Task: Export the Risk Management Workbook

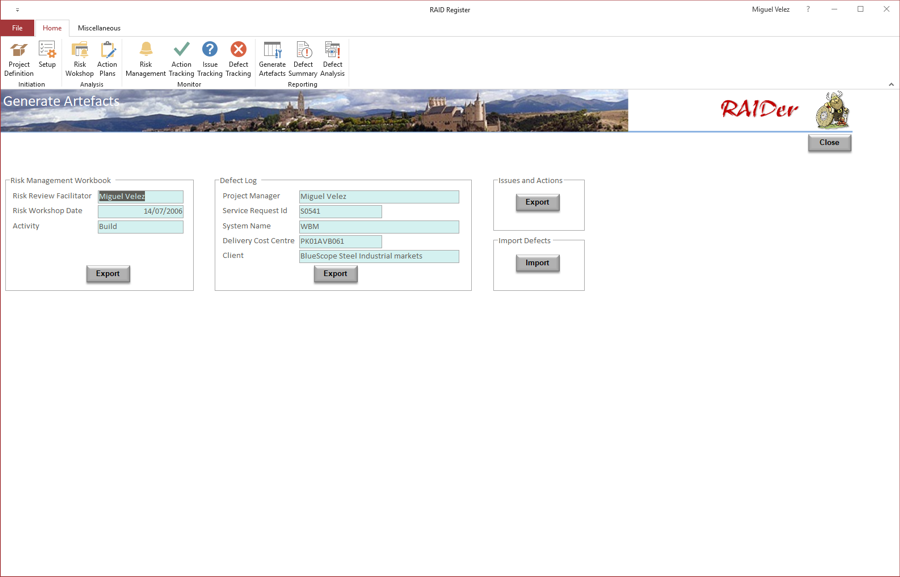Action: (x=108, y=274)
